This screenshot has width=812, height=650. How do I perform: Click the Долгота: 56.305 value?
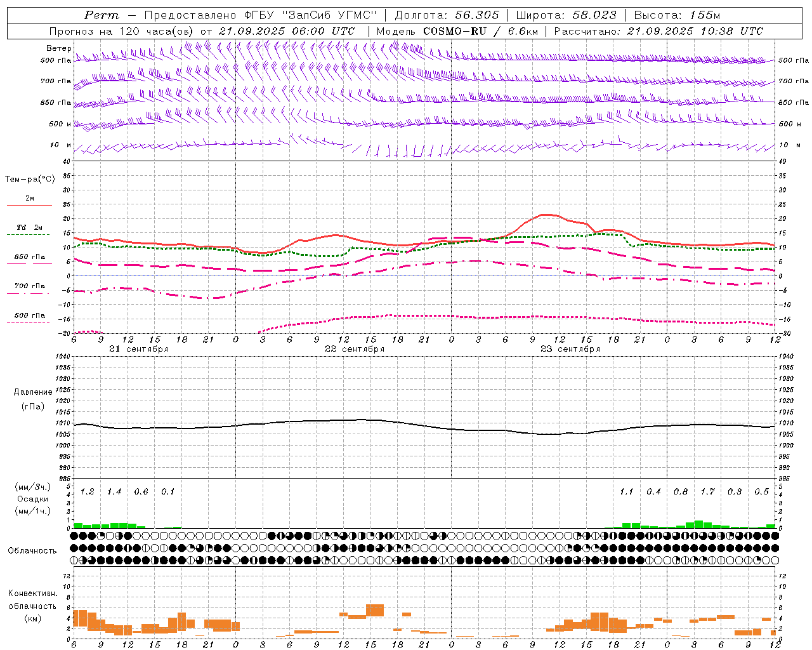click(x=447, y=15)
